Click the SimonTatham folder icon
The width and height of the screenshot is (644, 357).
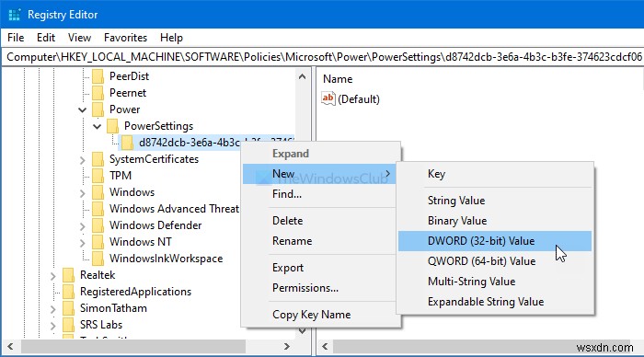(x=69, y=308)
